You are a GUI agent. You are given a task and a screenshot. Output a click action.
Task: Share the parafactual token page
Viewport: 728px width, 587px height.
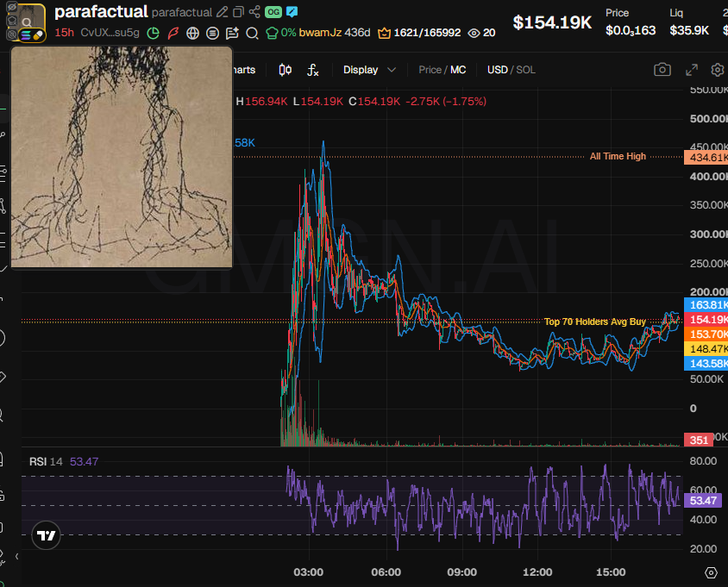click(254, 12)
